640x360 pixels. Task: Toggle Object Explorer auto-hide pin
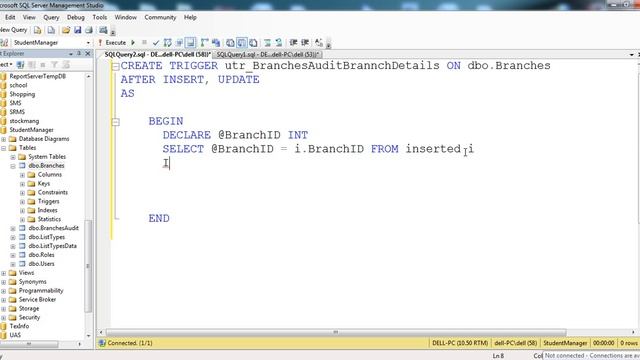(x=79, y=53)
